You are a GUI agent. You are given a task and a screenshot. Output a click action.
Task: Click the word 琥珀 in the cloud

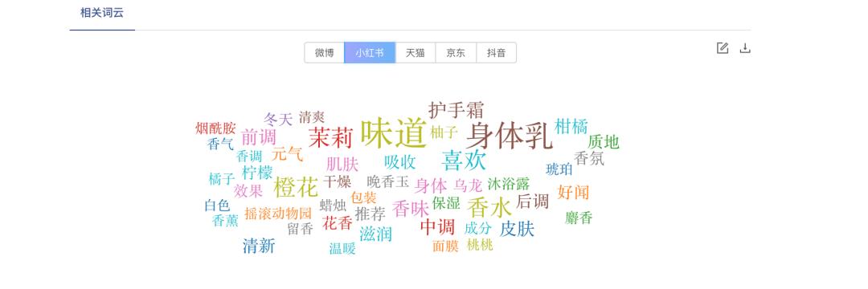[559, 169]
